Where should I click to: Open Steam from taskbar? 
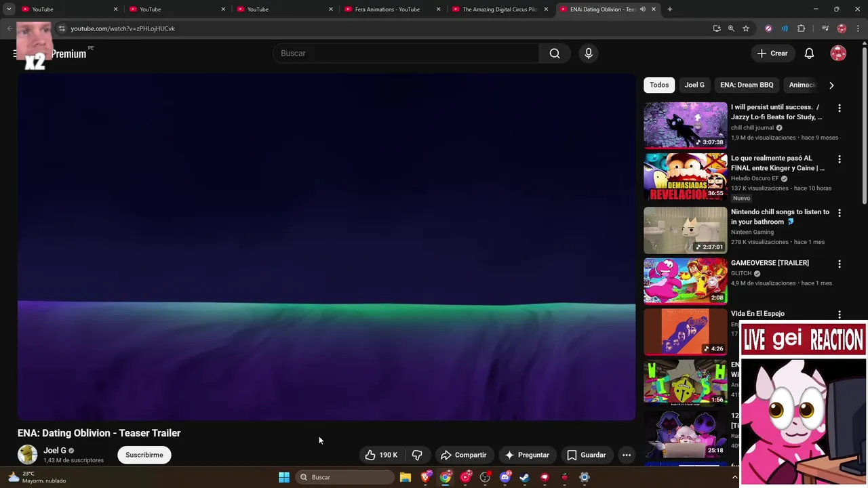[x=524, y=477]
